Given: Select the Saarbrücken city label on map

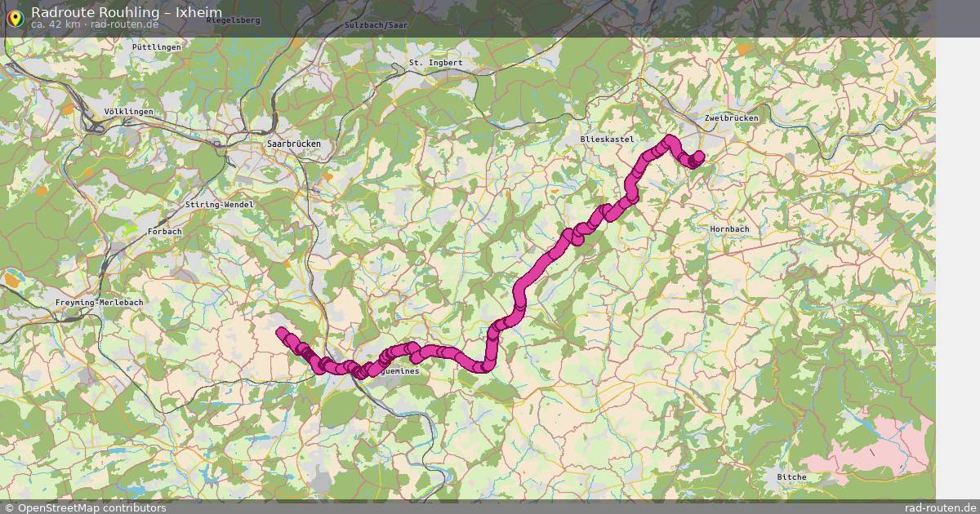Looking at the screenshot, I should click(x=294, y=144).
